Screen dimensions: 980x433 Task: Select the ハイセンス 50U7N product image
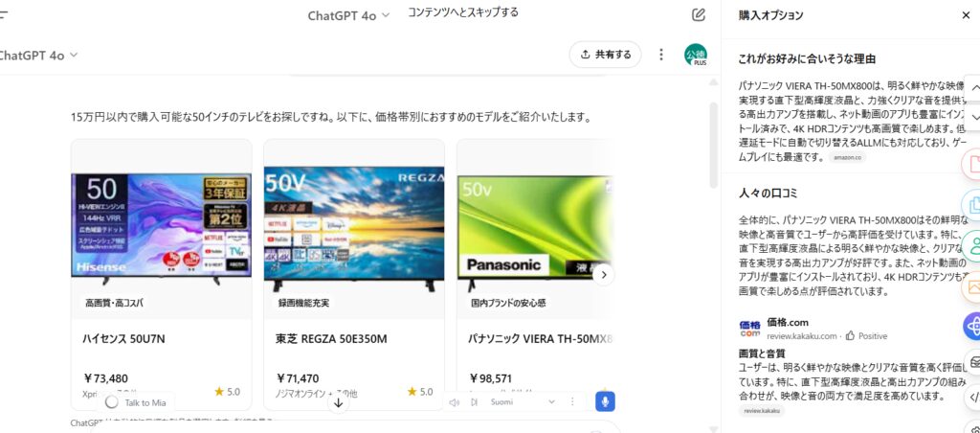point(161,225)
